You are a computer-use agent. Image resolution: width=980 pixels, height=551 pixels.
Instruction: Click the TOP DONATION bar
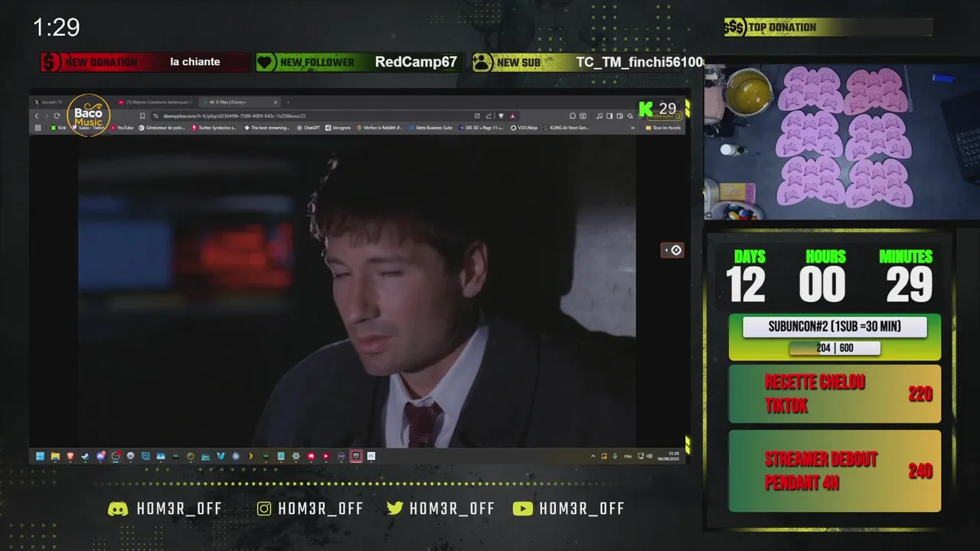coord(828,28)
